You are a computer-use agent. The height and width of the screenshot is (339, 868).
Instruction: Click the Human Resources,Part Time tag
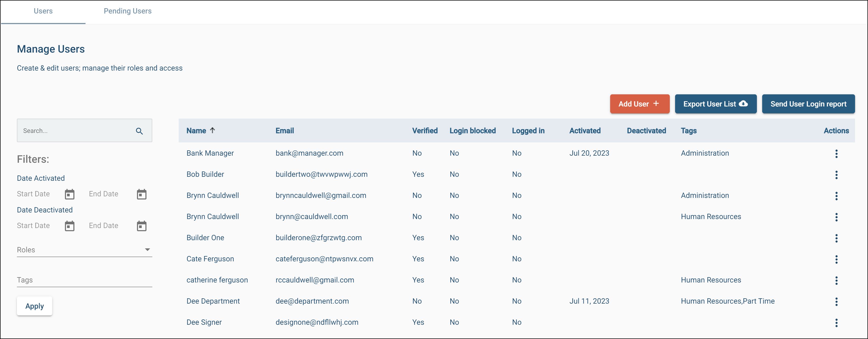[x=728, y=301]
